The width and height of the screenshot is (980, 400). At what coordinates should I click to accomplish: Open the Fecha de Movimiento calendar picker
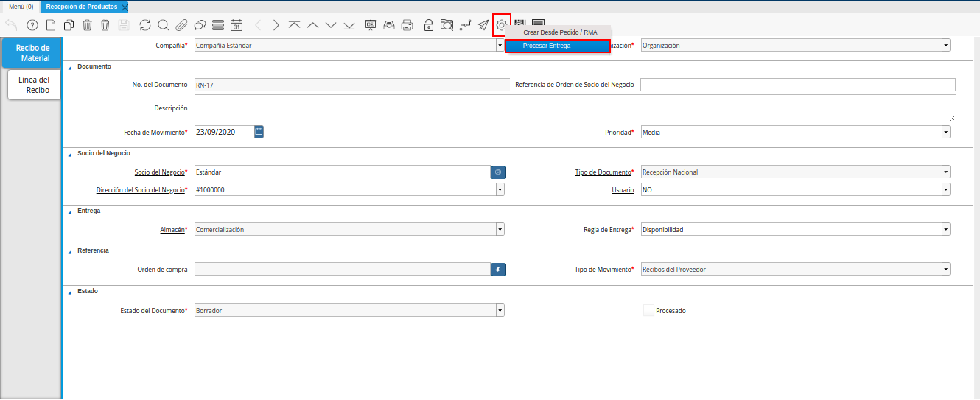(x=259, y=132)
